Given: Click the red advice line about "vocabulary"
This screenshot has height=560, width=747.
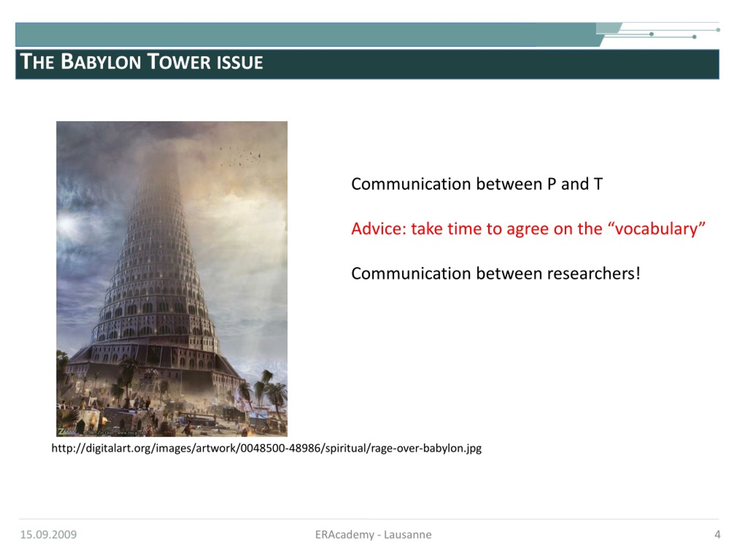Looking at the screenshot, I should (528, 229).
